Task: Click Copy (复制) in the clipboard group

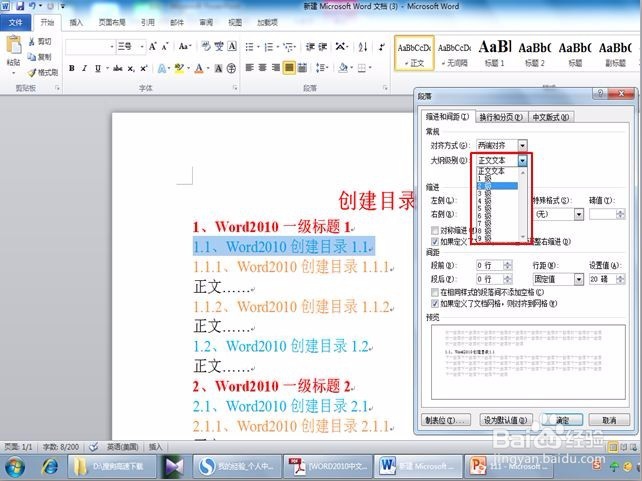Action: coord(40,57)
